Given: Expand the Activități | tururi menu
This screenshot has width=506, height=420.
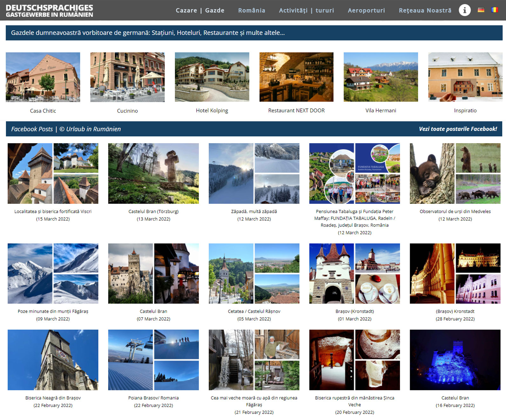Looking at the screenshot, I should [306, 10].
